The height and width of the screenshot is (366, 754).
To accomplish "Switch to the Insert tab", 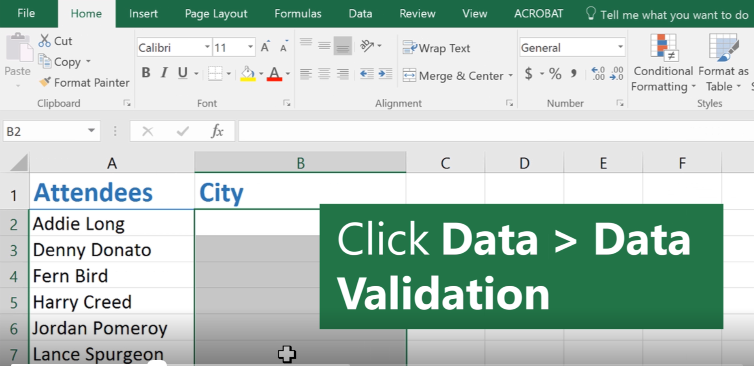I will click(143, 13).
